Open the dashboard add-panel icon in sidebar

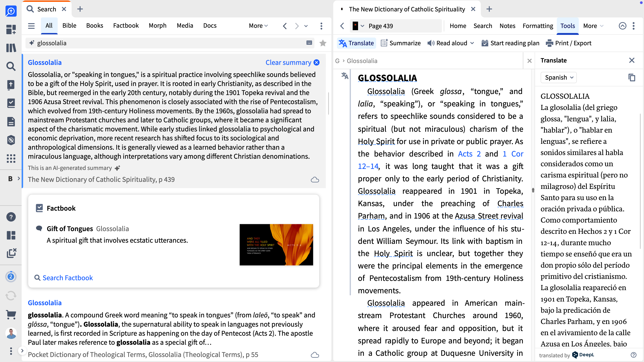point(11,29)
